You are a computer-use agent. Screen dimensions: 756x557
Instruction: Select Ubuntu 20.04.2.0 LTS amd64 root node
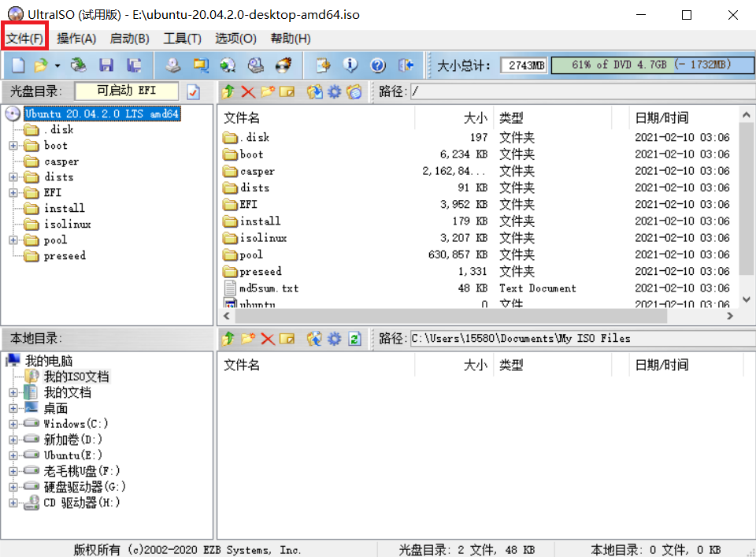click(x=102, y=113)
